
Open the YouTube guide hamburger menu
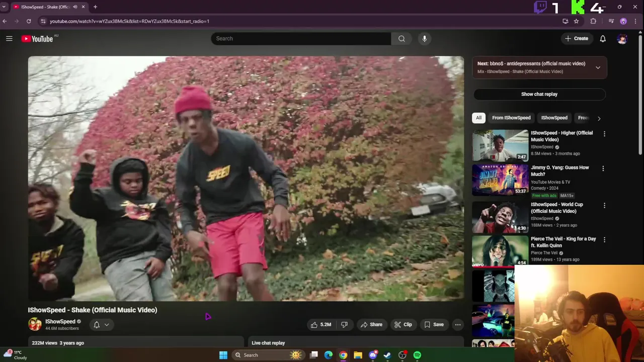9,38
